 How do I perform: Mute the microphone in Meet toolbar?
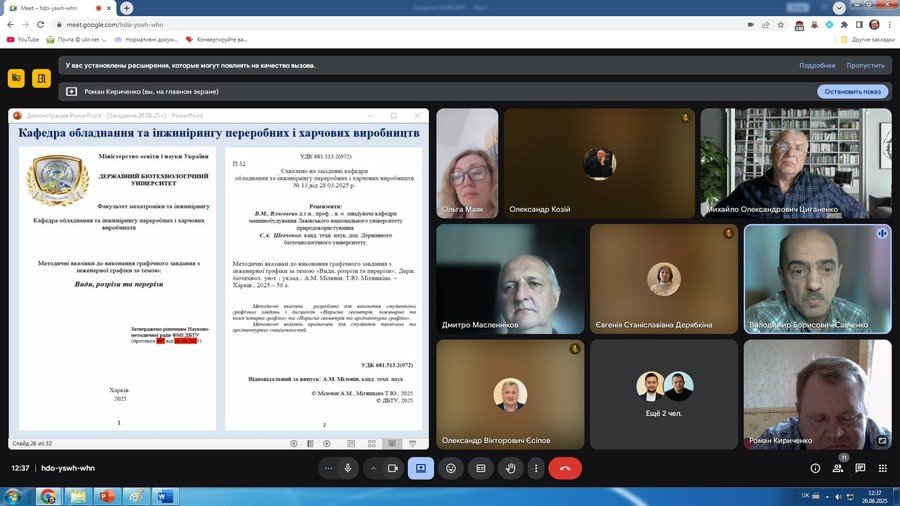[x=348, y=467]
